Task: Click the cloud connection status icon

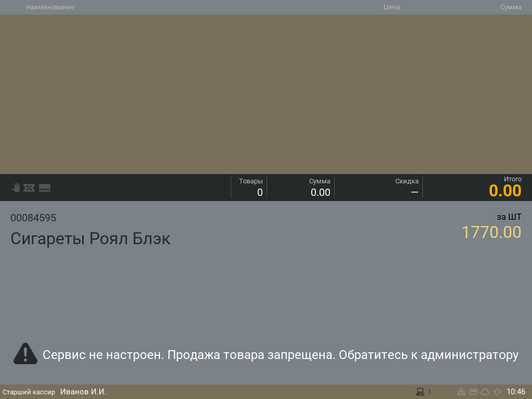Action: tap(485, 392)
